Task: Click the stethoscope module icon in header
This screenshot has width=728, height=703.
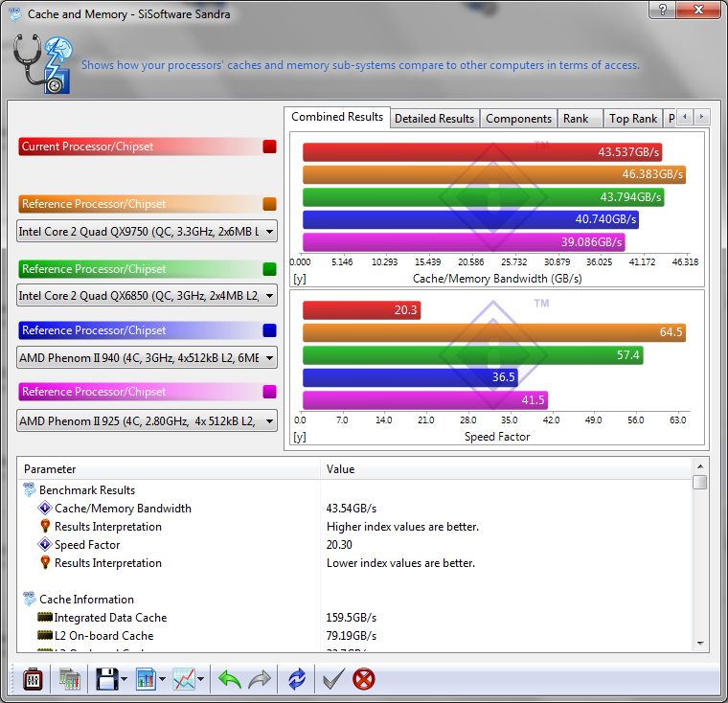Action: 43,63
